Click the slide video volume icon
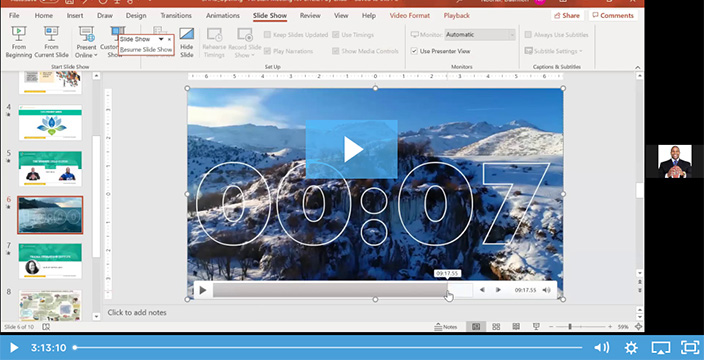This screenshot has height=360, width=704. tap(546, 290)
